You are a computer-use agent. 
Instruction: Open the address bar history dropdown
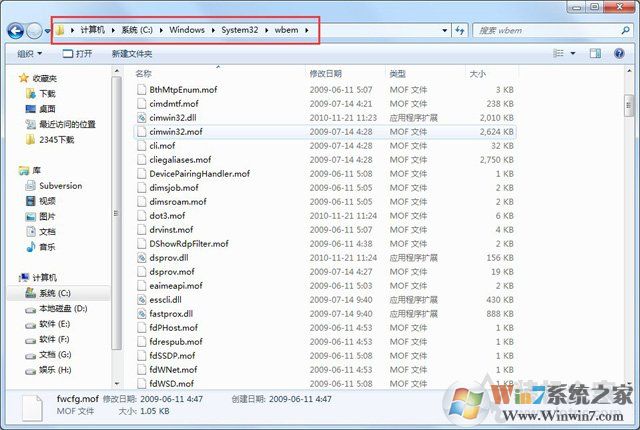tap(444, 30)
